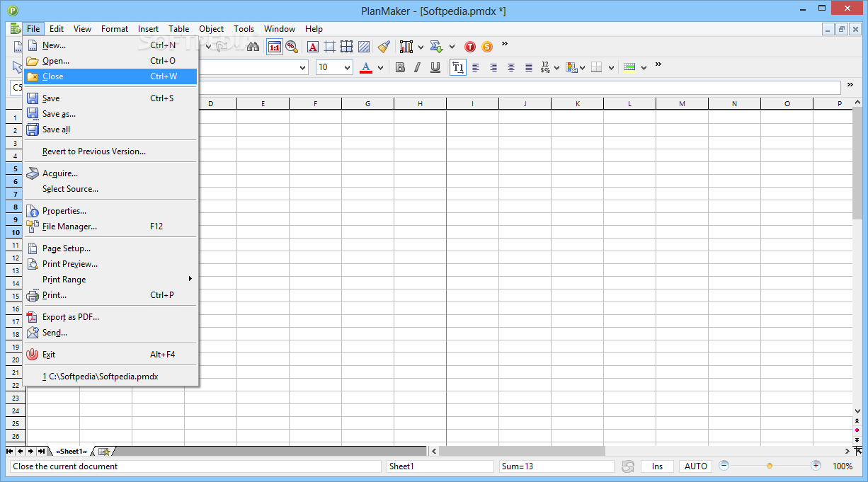The width and height of the screenshot is (868, 482).
Task: Go to first sheet navigation arrow
Action: click(10, 451)
